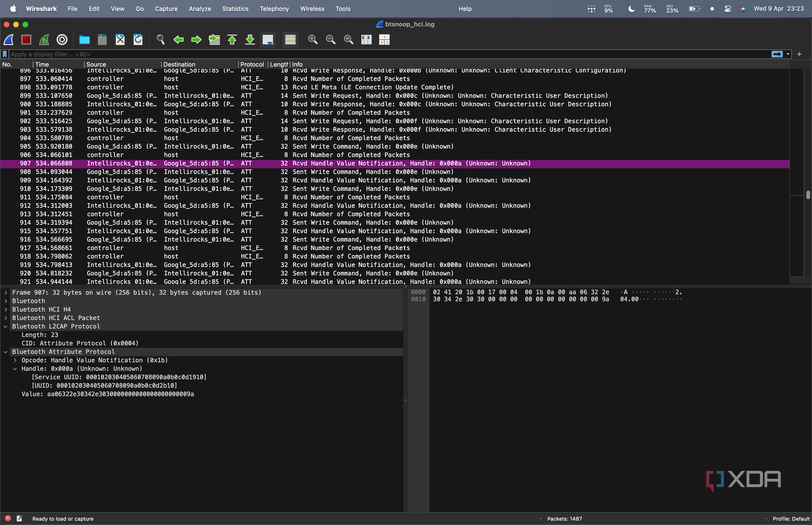Open capture options gear icon
This screenshot has height=525, width=812.
click(x=62, y=40)
